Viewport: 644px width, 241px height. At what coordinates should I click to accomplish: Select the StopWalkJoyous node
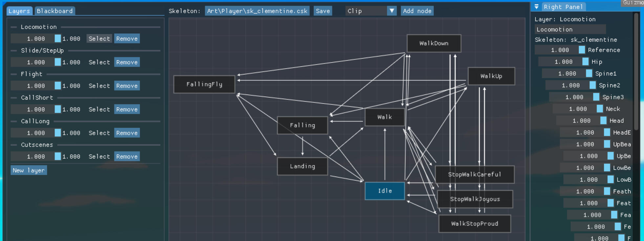pyautogui.click(x=475, y=199)
